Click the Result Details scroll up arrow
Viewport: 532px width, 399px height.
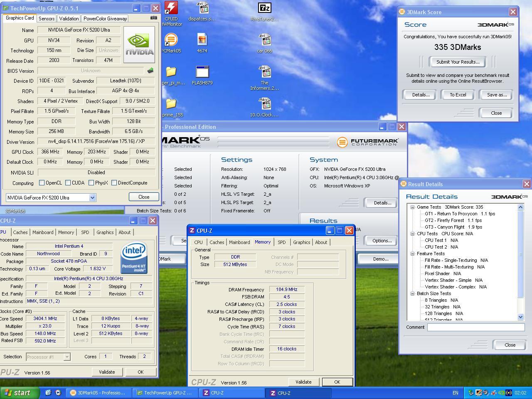click(521, 207)
